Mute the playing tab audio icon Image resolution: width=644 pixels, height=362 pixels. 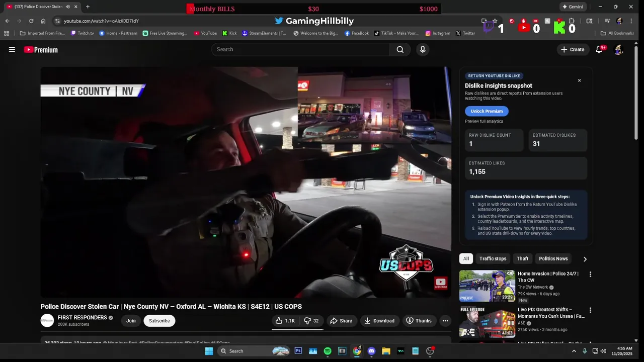tap(68, 7)
